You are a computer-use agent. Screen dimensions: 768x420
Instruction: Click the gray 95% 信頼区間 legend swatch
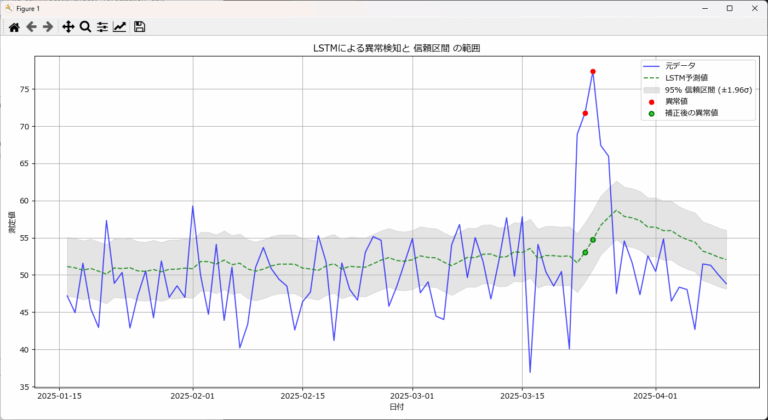(651, 89)
